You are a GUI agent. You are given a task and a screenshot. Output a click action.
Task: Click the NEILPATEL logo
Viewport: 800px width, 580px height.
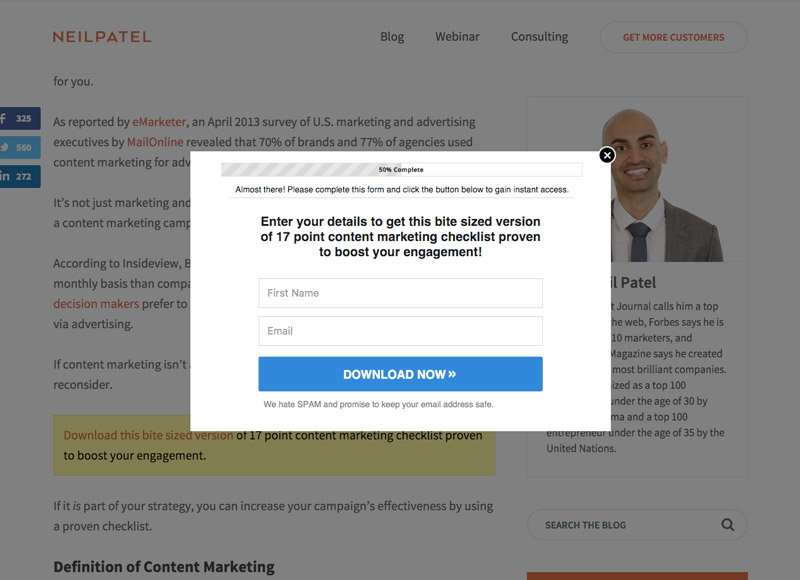coord(102,37)
